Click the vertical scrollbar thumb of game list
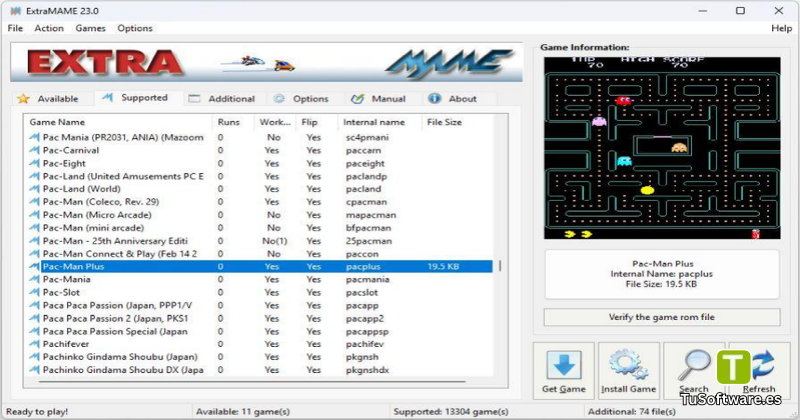This screenshot has width=800, height=420. click(500, 266)
